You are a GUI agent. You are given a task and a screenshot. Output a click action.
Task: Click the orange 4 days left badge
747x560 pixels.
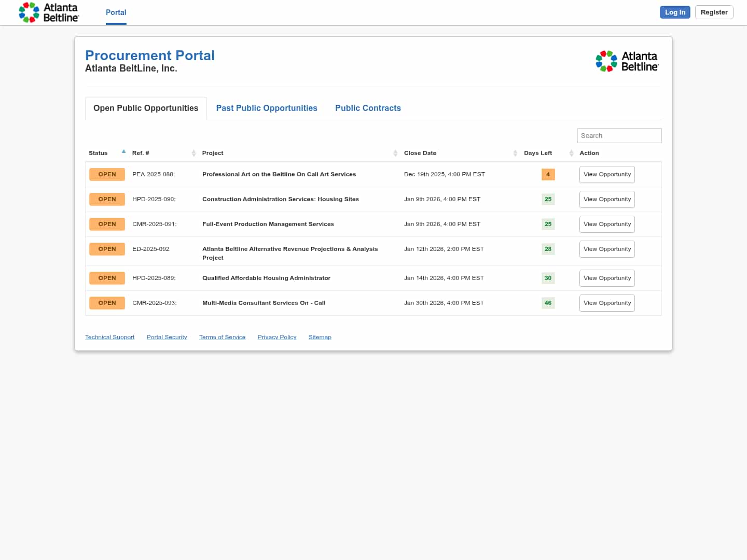[x=548, y=174]
